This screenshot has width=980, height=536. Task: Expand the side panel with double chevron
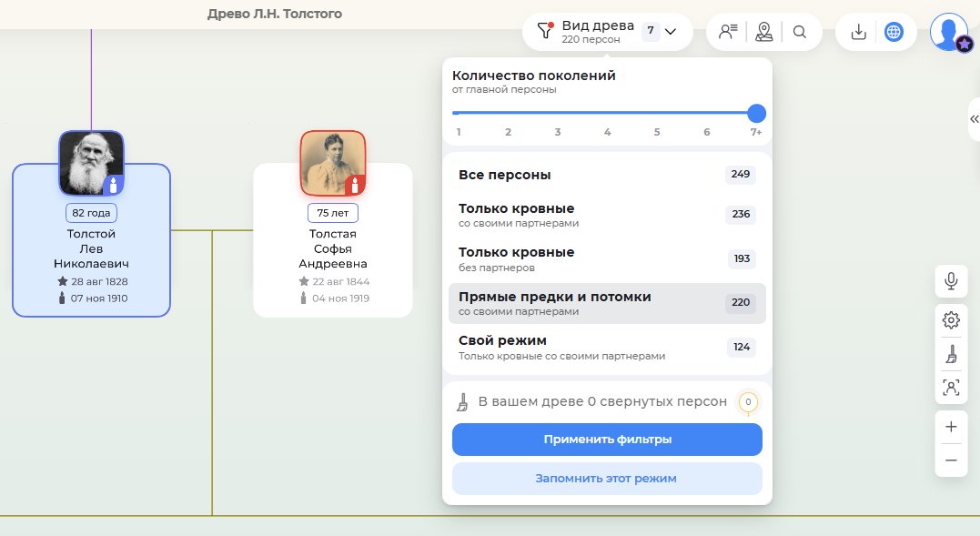(974, 119)
